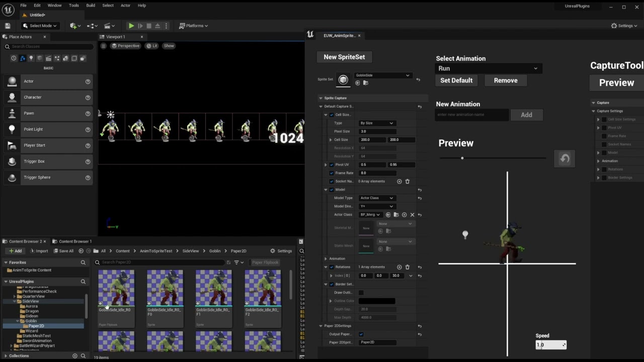Toggle the Rotations checkbox
This screenshot has height=362, width=644.
pyautogui.click(x=332, y=267)
